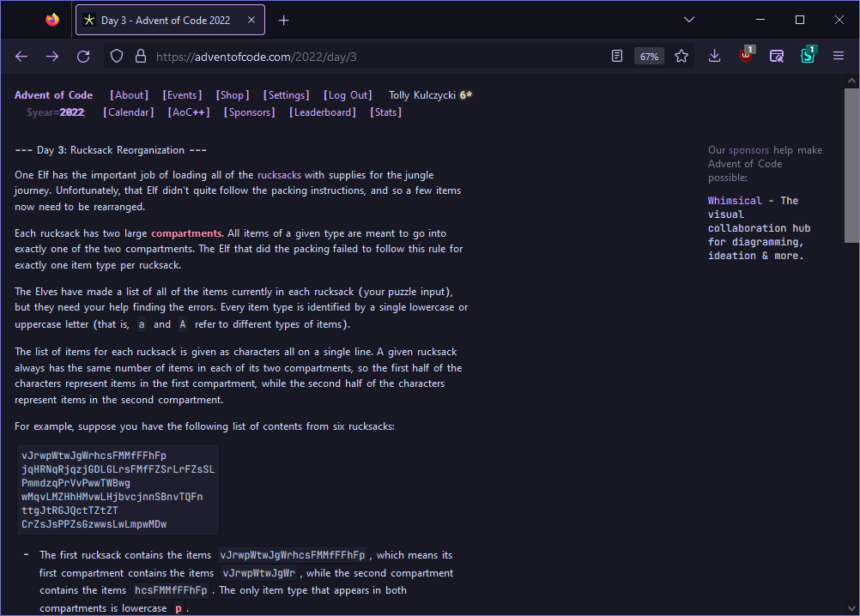Viewport: 860px width, 616px height.
Task: Toggle Reader View for the article
Action: pos(617,55)
